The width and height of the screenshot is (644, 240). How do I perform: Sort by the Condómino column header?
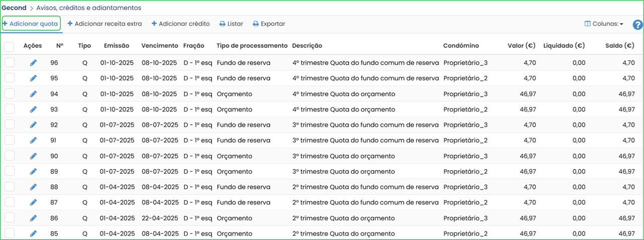pos(461,46)
